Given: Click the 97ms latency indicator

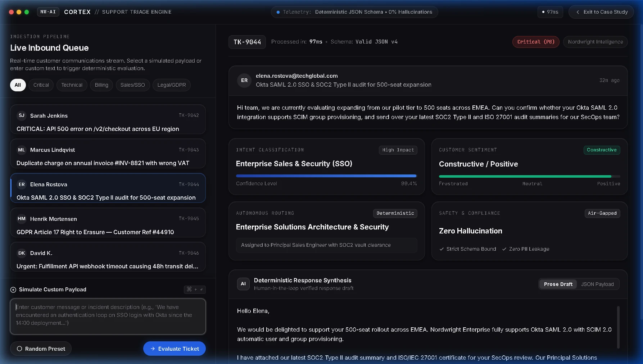Looking at the screenshot, I should point(550,12).
